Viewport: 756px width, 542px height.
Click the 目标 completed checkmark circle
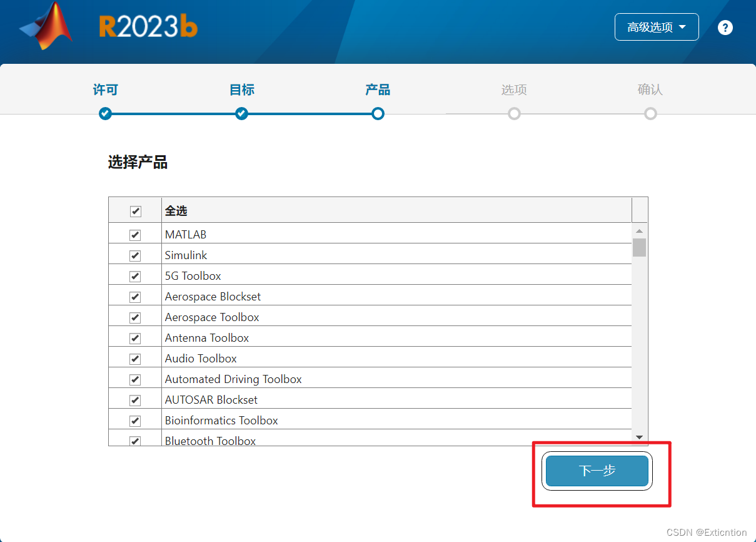242,114
